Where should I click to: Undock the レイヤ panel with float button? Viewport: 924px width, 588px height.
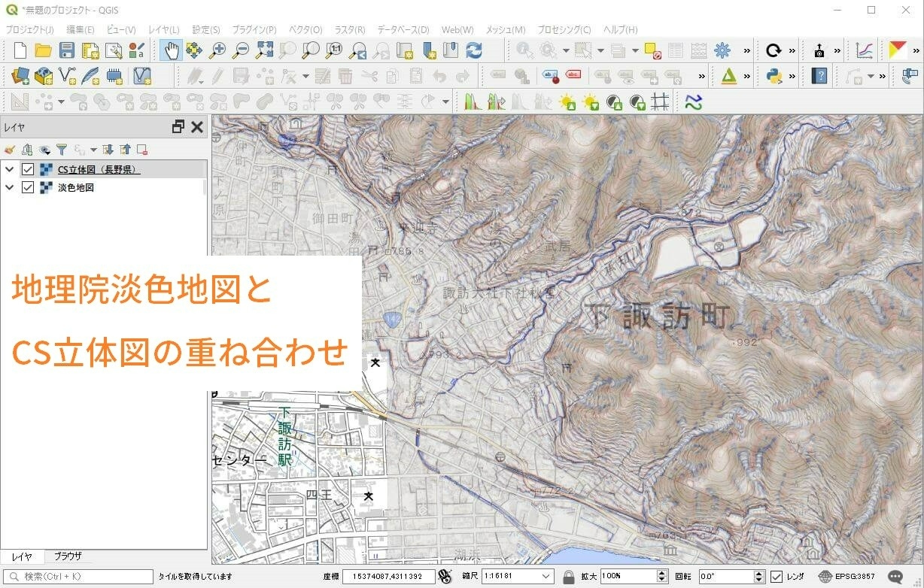tap(178, 127)
